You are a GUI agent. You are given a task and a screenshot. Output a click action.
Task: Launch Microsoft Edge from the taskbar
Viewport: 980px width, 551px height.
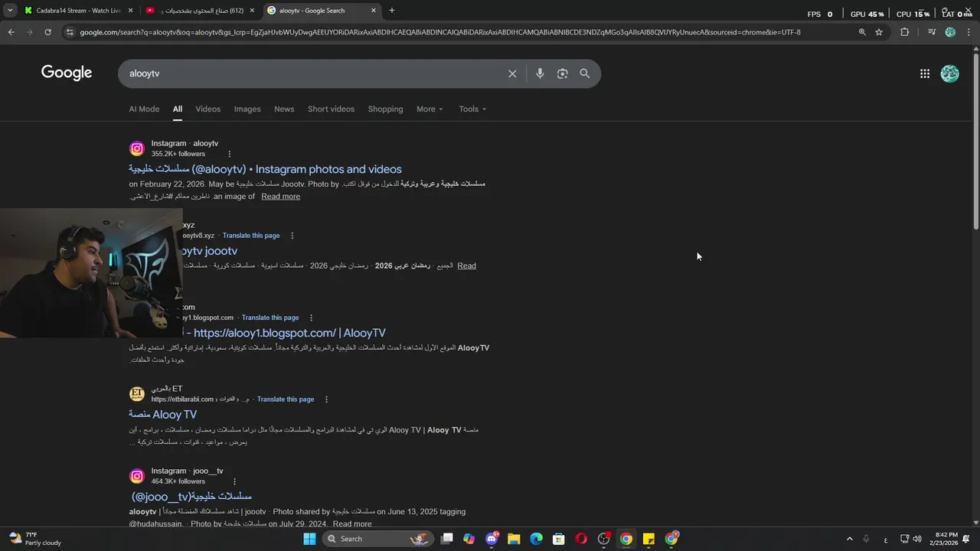coord(537,539)
